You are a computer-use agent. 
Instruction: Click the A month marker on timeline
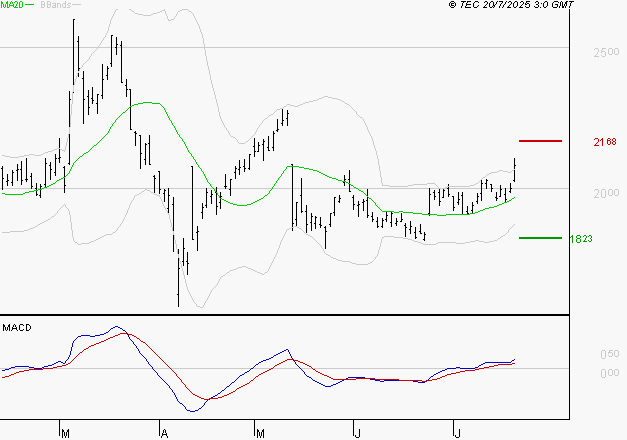pos(164,433)
